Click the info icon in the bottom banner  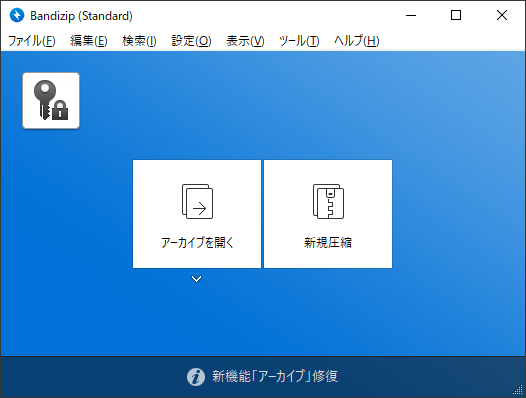(x=196, y=377)
